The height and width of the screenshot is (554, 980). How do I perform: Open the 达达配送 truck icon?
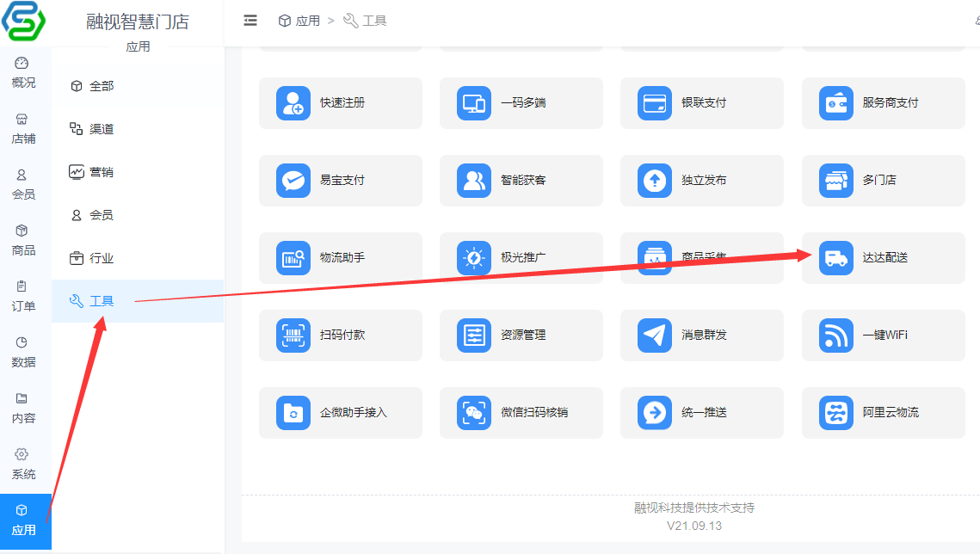click(836, 258)
